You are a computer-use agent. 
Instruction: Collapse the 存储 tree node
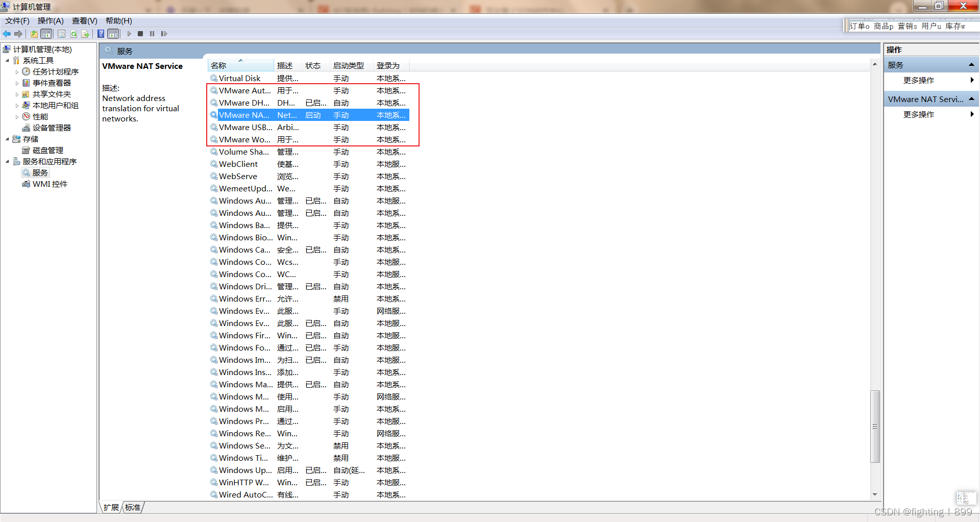point(7,139)
